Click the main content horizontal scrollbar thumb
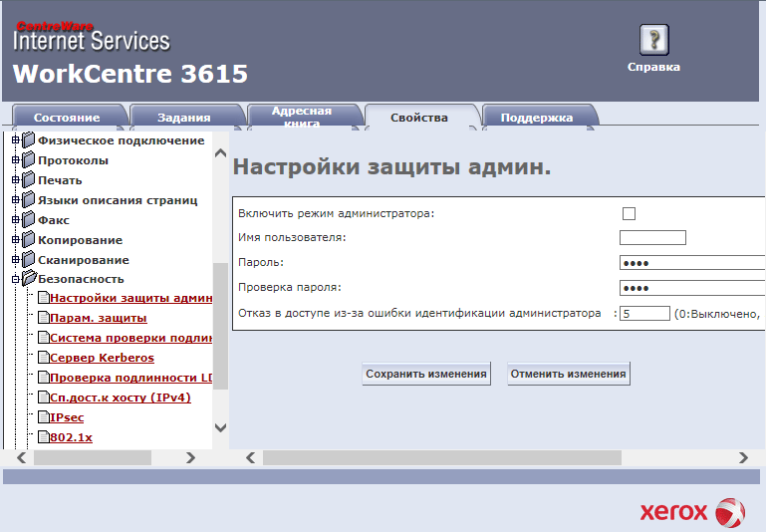Image resolution: width=766 pixels, height=532 pixels. 442,457
